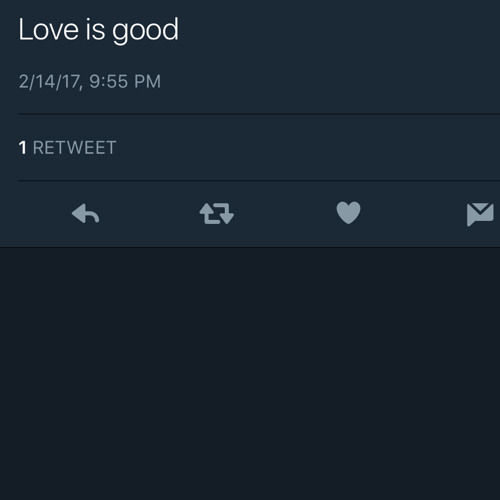Share tweet via direct message envelope icon
The width and height of the screenshot is (500, 500).
[480, 214]
